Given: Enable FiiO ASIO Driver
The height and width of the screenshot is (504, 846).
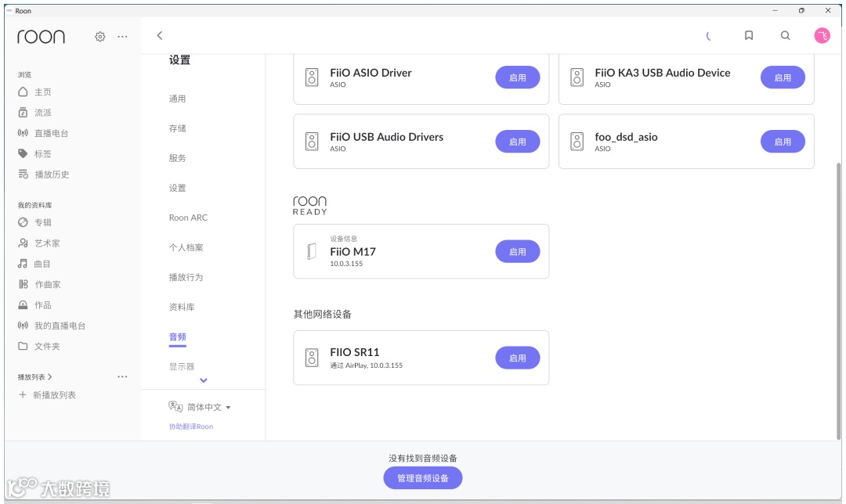Looking at the screenshot, I should pyautogui.click(x=518, y=77).
